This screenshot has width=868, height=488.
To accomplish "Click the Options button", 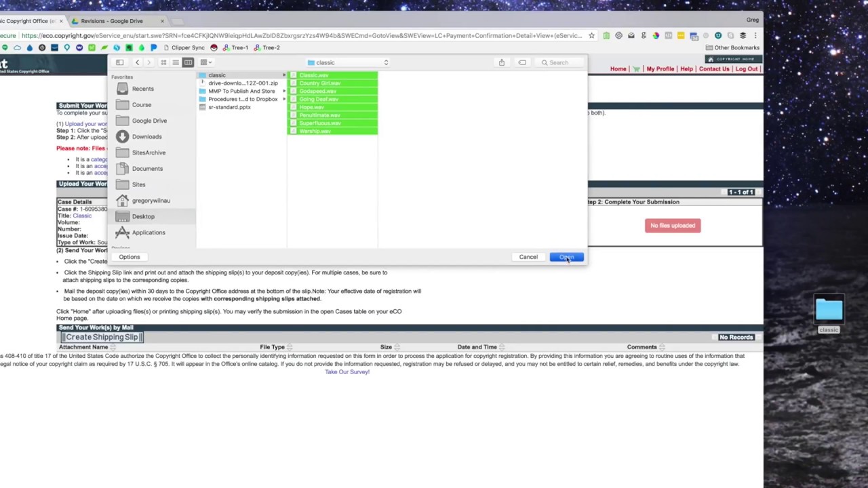I will (129, 257).
